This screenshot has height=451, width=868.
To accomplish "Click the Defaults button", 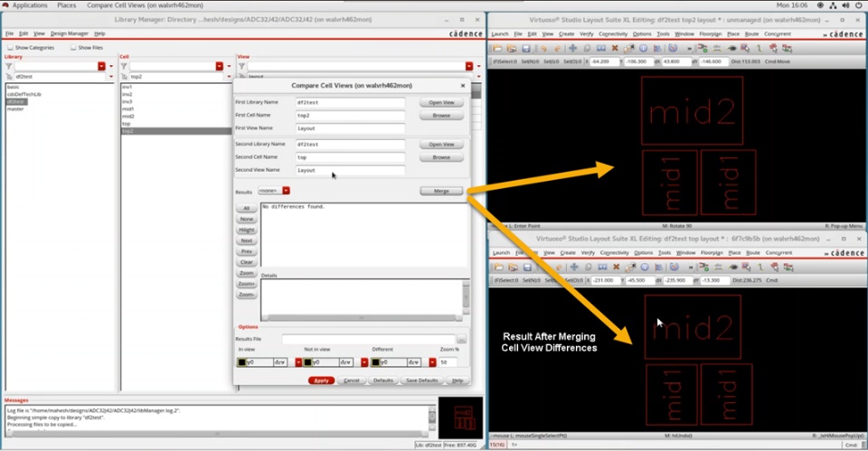I will coord(382,381).
